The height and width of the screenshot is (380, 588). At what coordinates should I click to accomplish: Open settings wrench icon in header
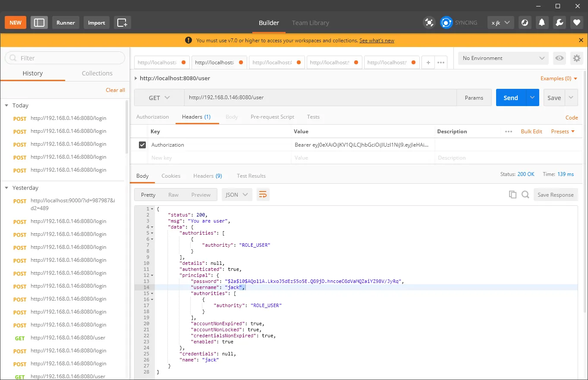tap(560, 23)
